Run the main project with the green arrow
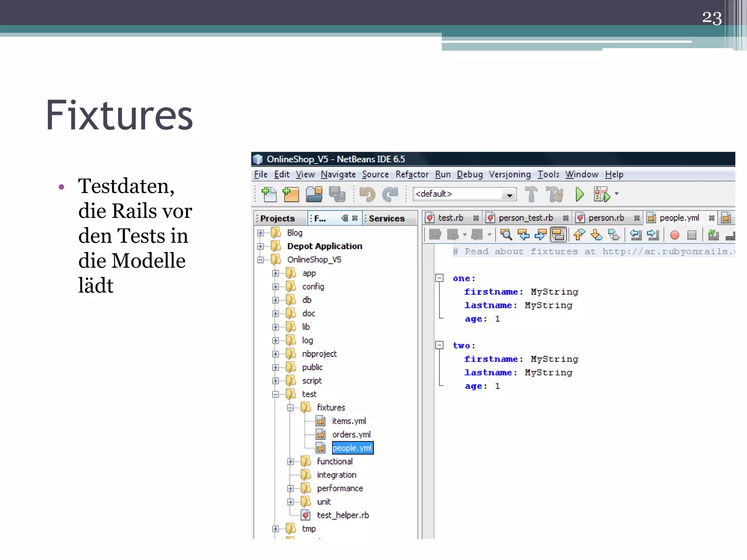The height and width of the screenshot is (560, 747). 580,194
